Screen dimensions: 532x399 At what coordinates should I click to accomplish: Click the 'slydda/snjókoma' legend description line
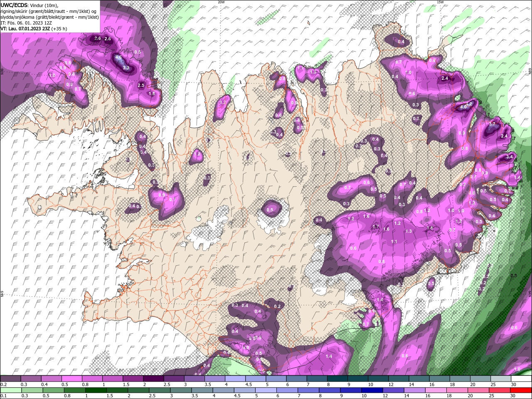[x=49, y=17]
